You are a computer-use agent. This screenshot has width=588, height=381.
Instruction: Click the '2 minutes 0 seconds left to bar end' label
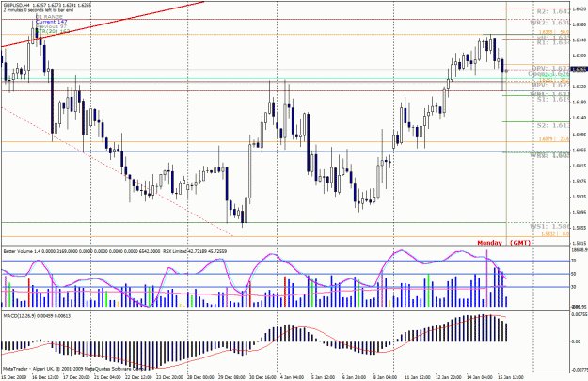(39, 10)
